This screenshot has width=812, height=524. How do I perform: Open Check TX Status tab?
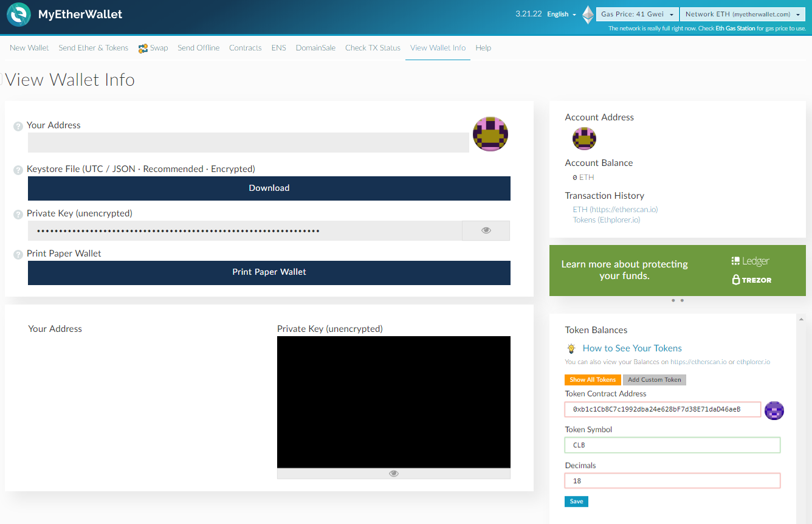click(373, 48)
